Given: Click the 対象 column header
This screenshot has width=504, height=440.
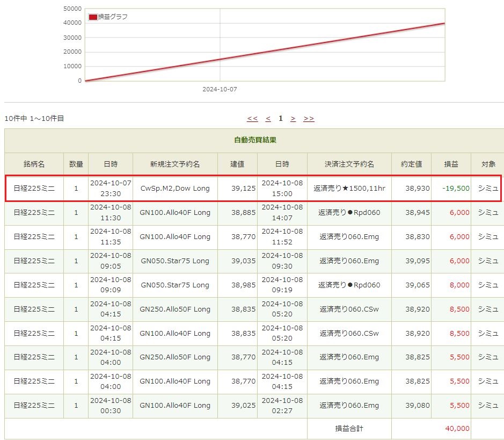Looking at the screenshot, I should point(488,164).
